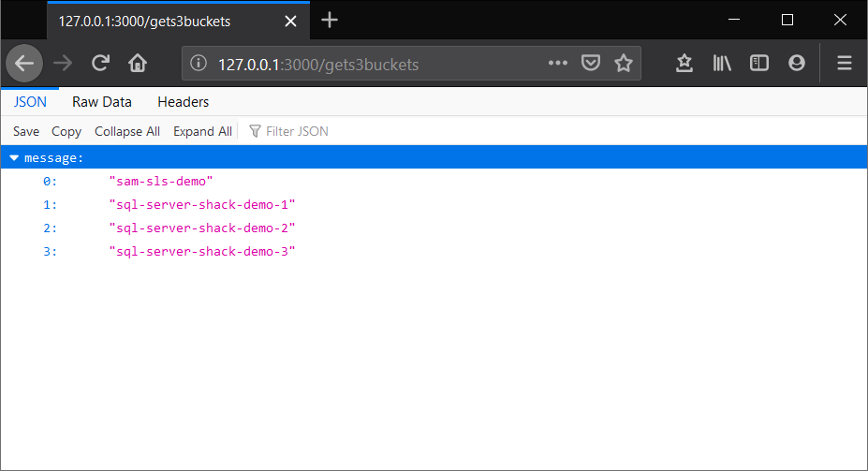Click Expand All in JSON viewer
The image size is (868, 471).
202,131
